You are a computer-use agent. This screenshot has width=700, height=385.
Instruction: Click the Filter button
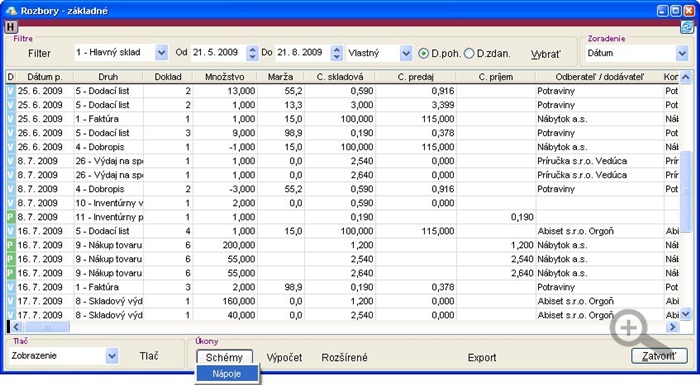(x=39, y=54)
